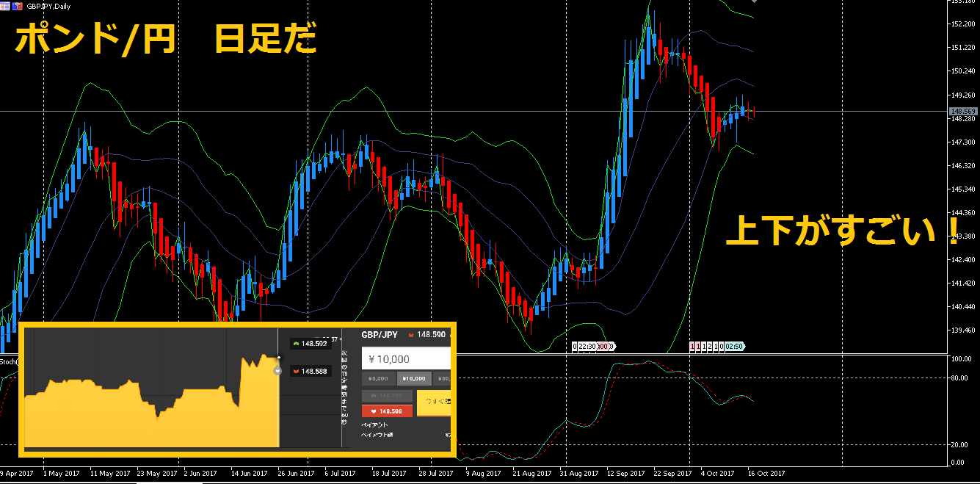This screenshot has height=484, width=980.
Task: Click the yellow buy-now button
Action: coord(433,403)
